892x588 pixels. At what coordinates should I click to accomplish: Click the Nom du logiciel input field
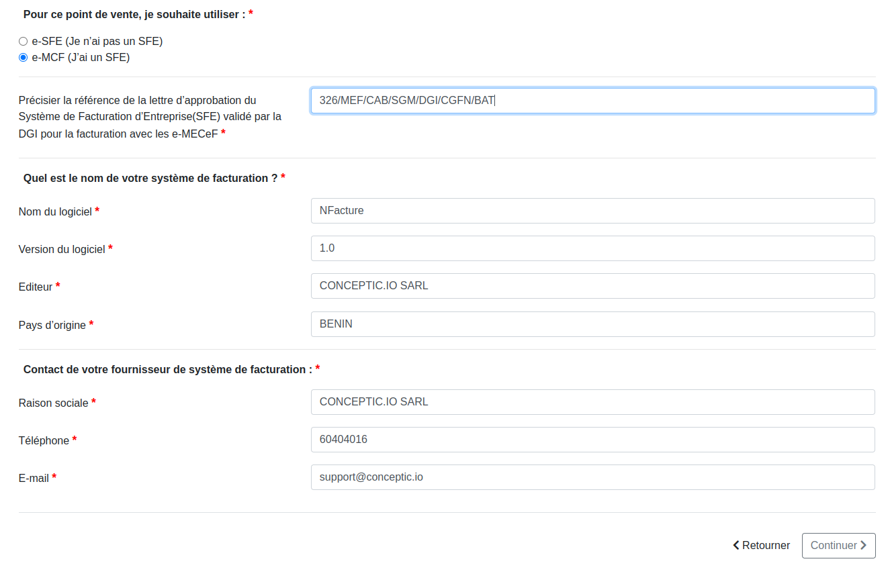591,211
